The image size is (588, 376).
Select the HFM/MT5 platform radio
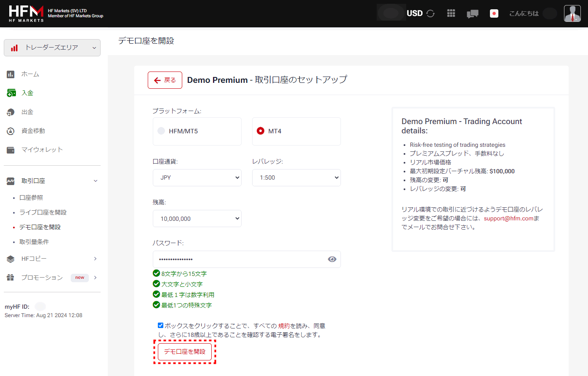pos(161,131)
